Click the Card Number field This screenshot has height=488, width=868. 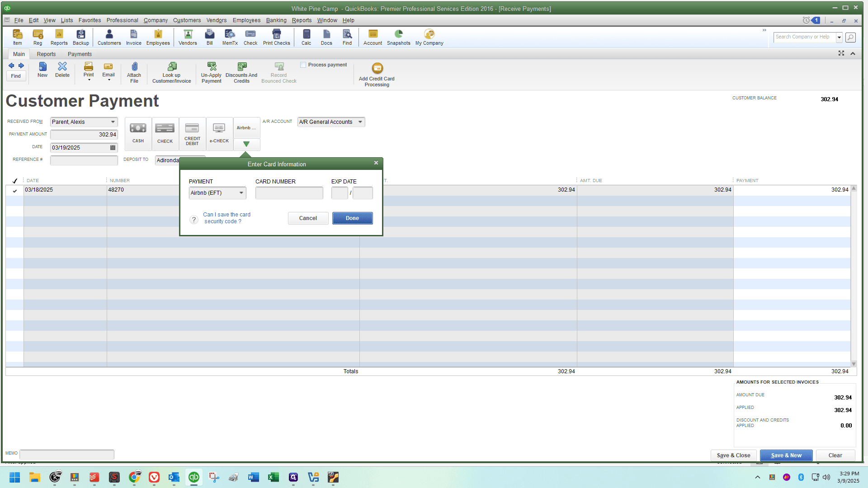pyautogui.click(x=289, y=193)
